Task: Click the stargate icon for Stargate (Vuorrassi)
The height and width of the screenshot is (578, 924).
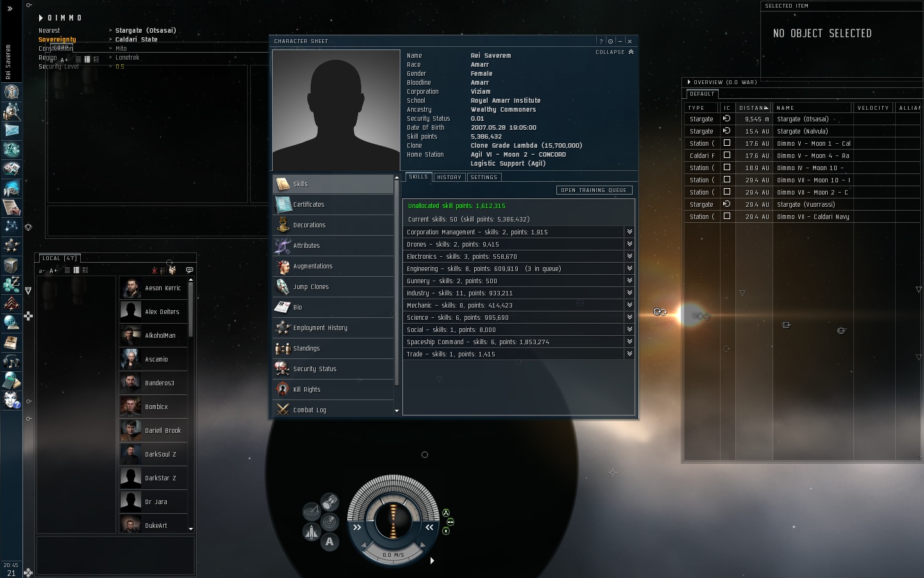Action: [x=726, y=204]
